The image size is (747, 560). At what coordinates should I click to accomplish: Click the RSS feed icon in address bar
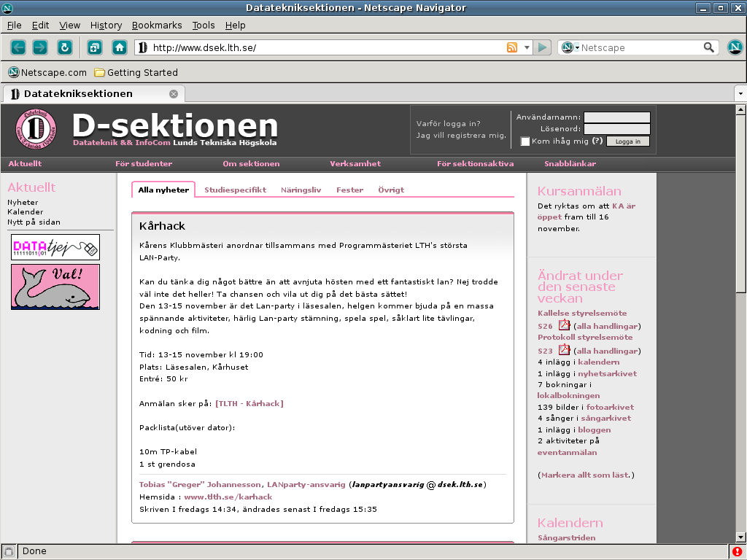click(512, 47)
